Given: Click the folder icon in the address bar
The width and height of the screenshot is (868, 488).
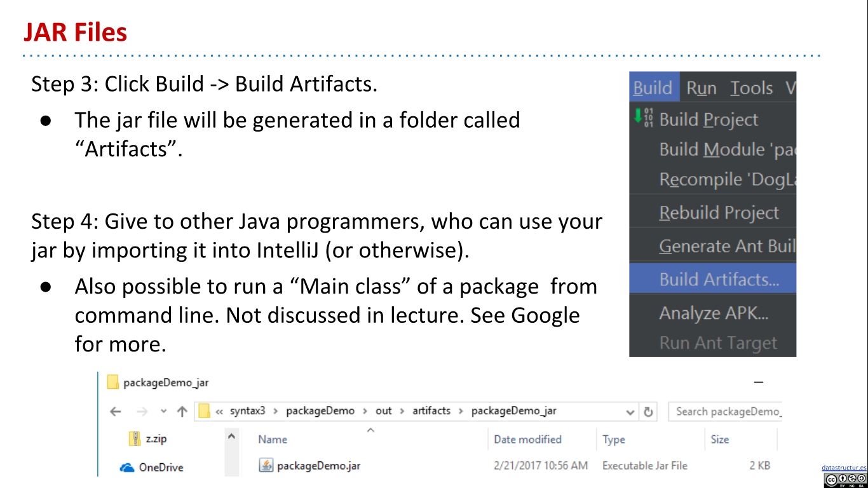Looking at the screenshot, I should coord(203,411).
